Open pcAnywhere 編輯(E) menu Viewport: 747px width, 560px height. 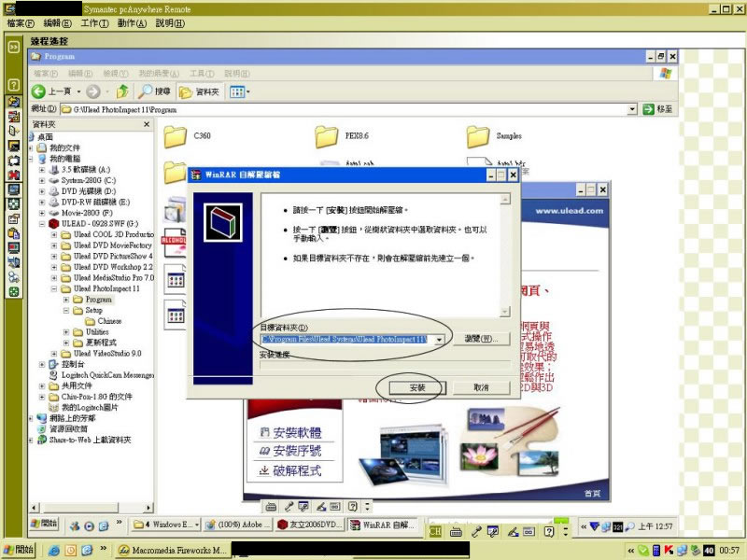click(x=57, y=22)
